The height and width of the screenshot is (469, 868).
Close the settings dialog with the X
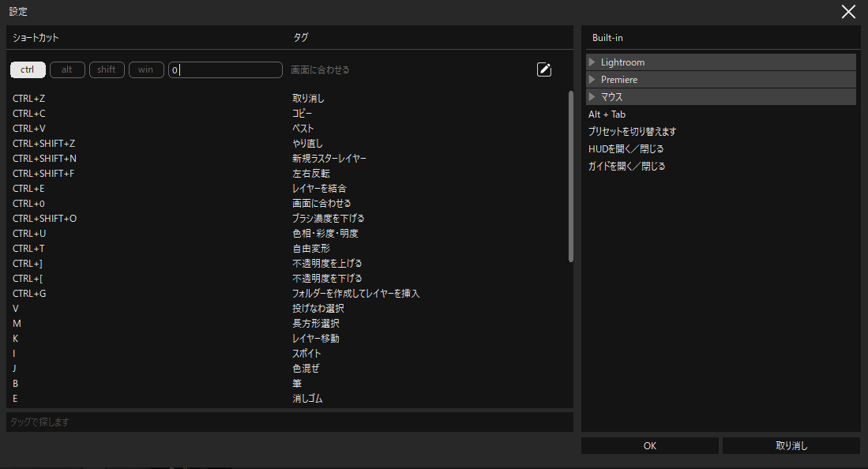[x=848, y=11]
